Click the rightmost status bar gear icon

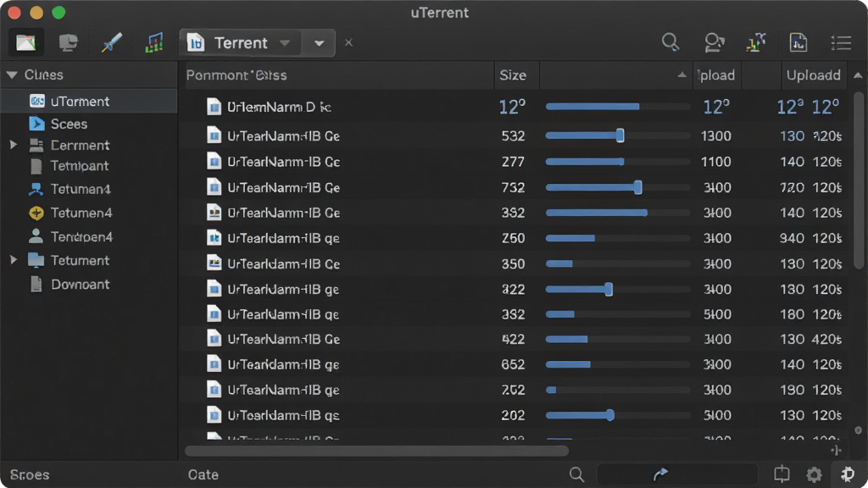(x=848, y=474)
